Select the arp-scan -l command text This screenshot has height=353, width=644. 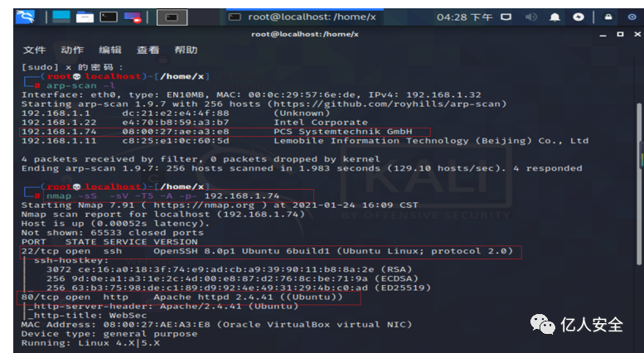[80, 86]
